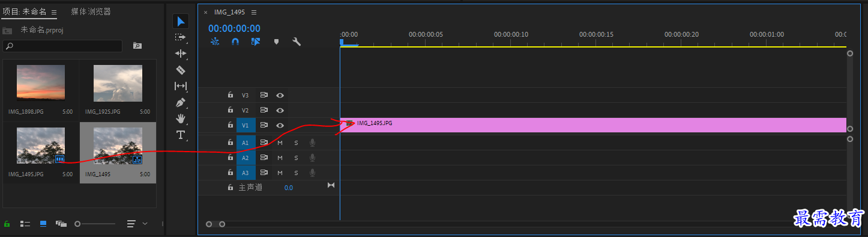868x237 pixels.
Task: Open timeline display settings wrench
Action: (x=297, y=42)
